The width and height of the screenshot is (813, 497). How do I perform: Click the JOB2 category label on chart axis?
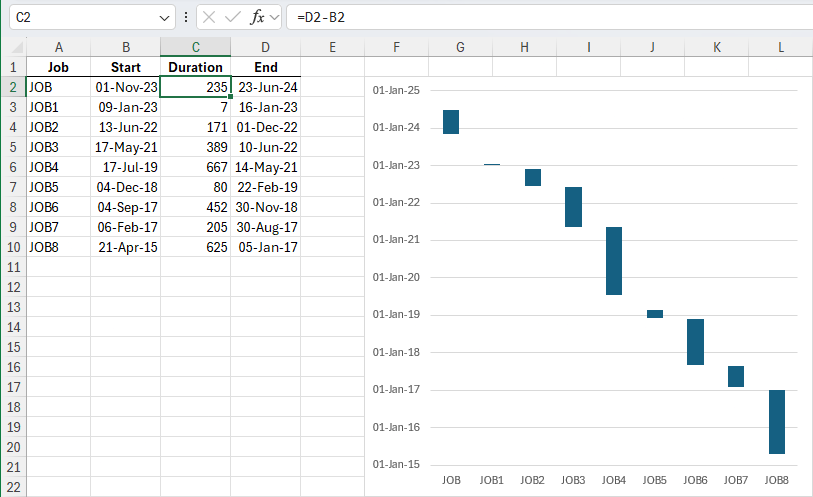[x=532, y=480]
